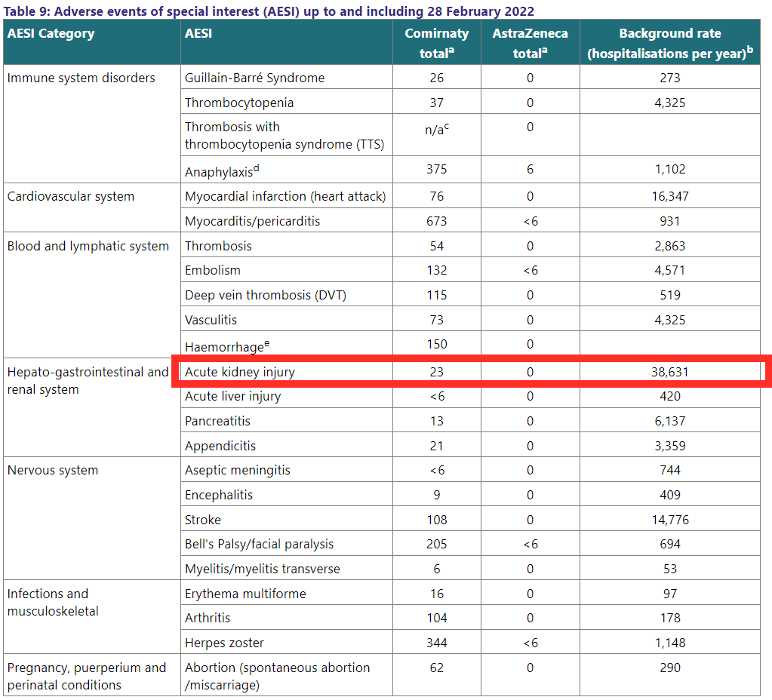Click Comirnaty value 344 for Herpes zoster
The height and width of the screenshot is (700, 772).
pos(437,643)
